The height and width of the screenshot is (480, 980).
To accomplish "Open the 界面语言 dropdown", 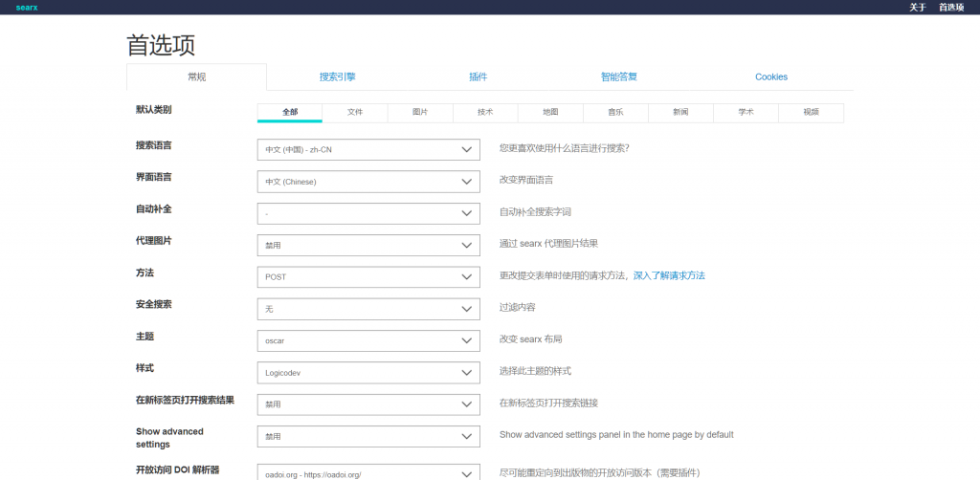I will pos(368,182).
